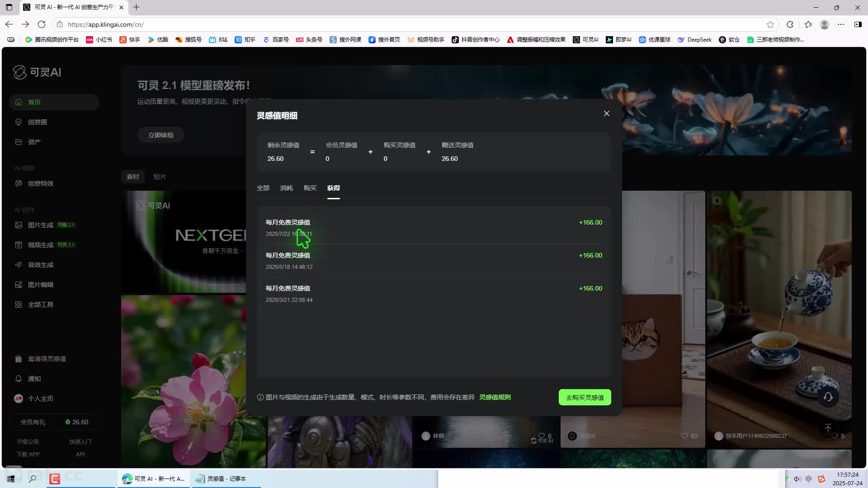Screen dimensions: 868x488
Task: Select 图片生成 in the sidebar
Action: pos(40,225)
